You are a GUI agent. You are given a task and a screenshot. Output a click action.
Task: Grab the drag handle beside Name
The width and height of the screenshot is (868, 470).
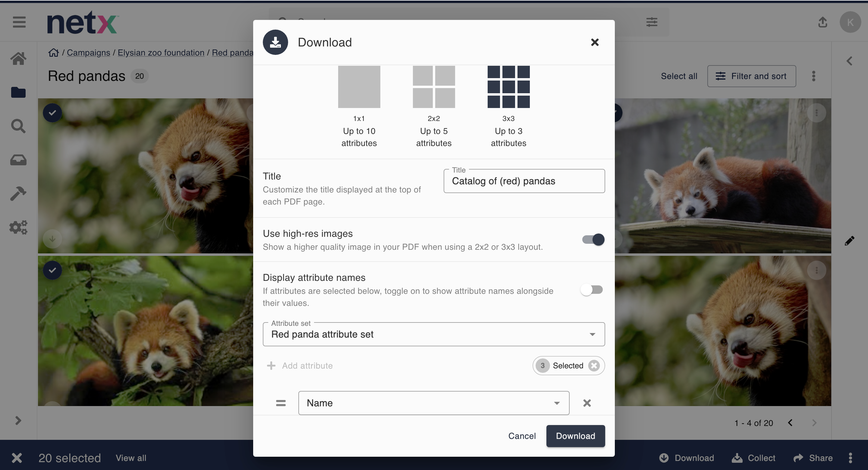pyautogui.click(x=281, y=403)
